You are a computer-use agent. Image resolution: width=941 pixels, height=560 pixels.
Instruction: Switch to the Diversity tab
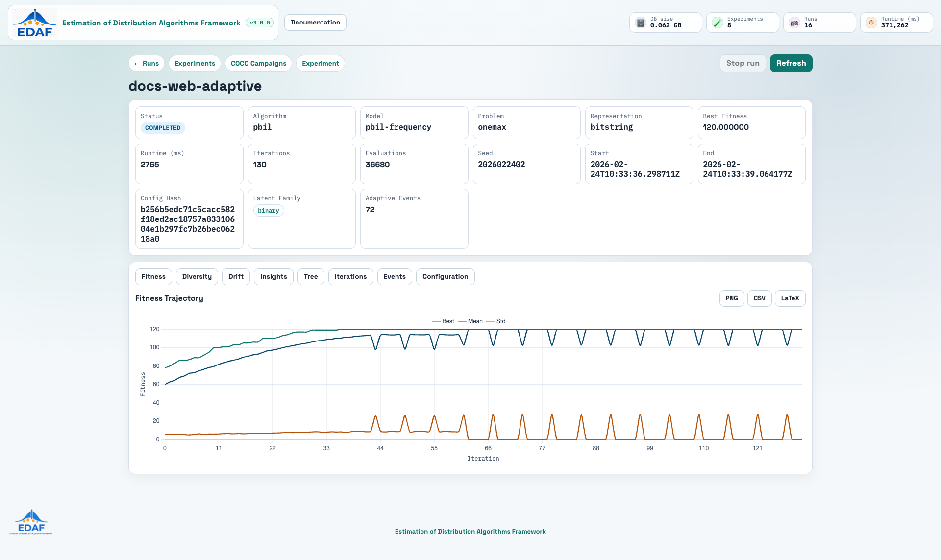pos(197,277)
